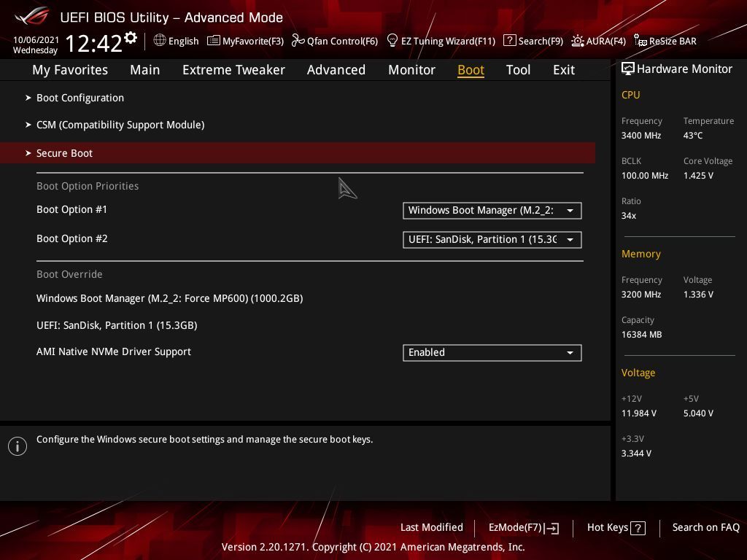The width and height of the screenshot is (747, 560).
Task: Click the Secure Boot help description text
Action: [x=204, y=440]
